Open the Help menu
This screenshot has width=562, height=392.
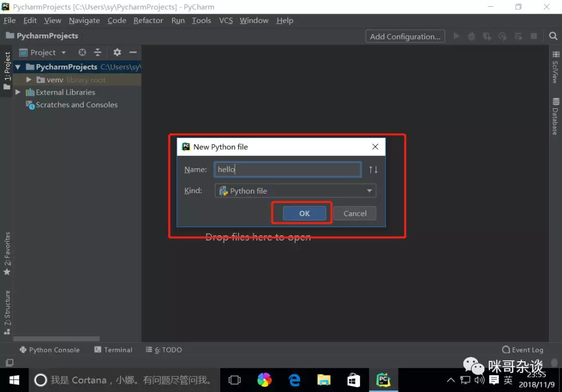pyautogui.click(x=285, y=20)
